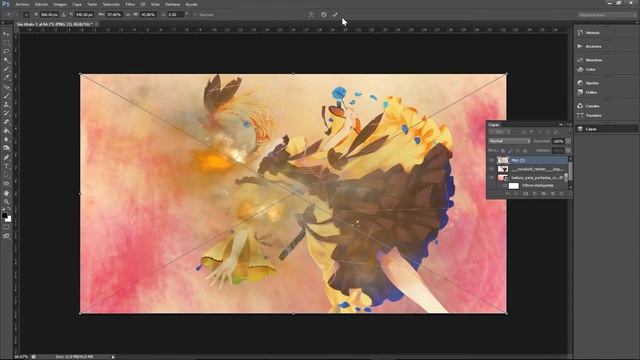Viewport: 640px width, 360px height.
Task: Toggle link between width and height
Action: [127, 14]
